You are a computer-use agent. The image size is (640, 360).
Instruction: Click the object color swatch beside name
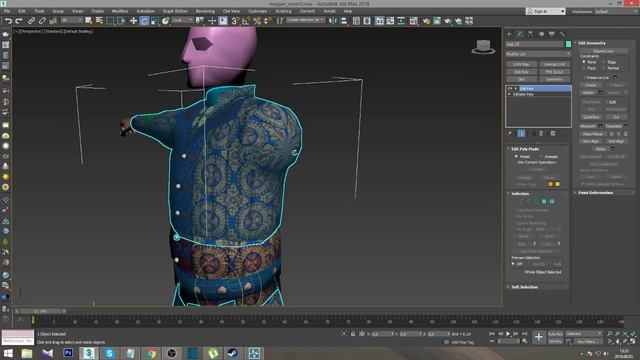click(x=568, y=44)
